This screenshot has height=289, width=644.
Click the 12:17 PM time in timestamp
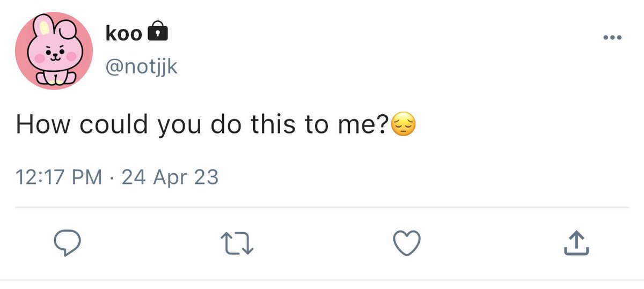[x=59, y=177]
